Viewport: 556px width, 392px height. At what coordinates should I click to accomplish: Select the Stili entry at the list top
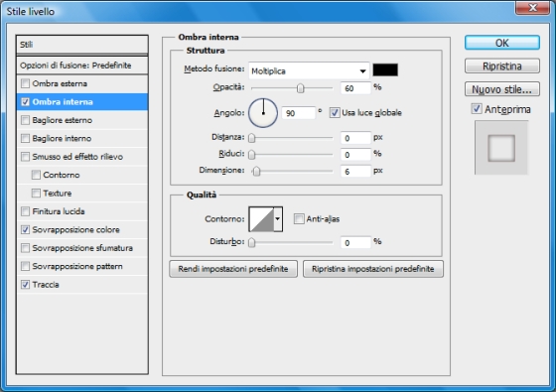[x=81, y=45]
